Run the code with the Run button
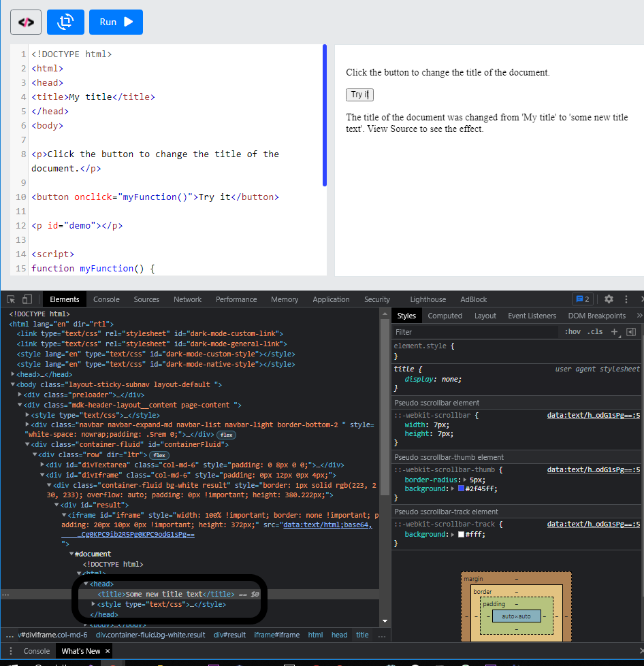 116,22
